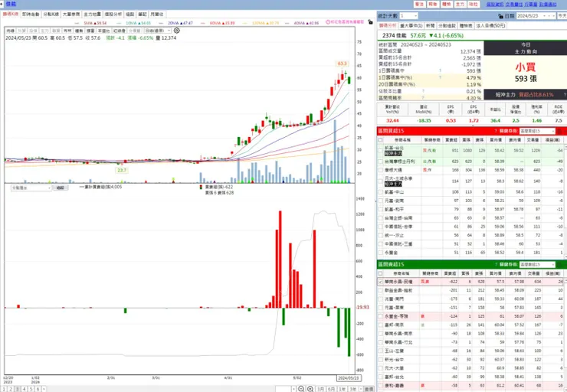The width and height of the screenshot is (567, 392).
Task: Tick checkbox for 摩根大通 row
Action: coord(380,170)
